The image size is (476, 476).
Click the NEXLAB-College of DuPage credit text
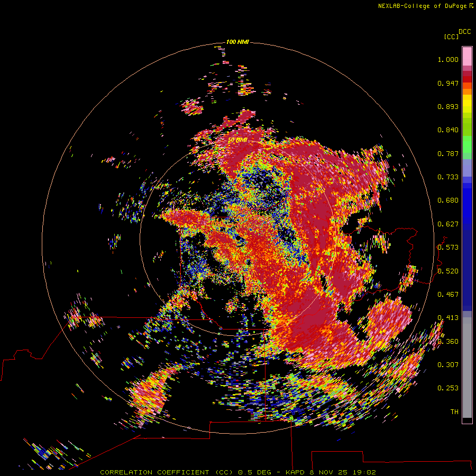coord(422,6)
